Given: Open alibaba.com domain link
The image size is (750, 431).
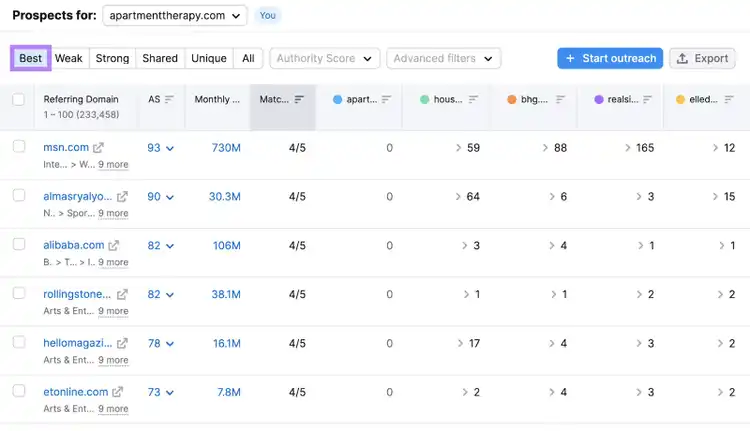Looking at the screenshot, I should pyautogui.click(x=74, y=245).
